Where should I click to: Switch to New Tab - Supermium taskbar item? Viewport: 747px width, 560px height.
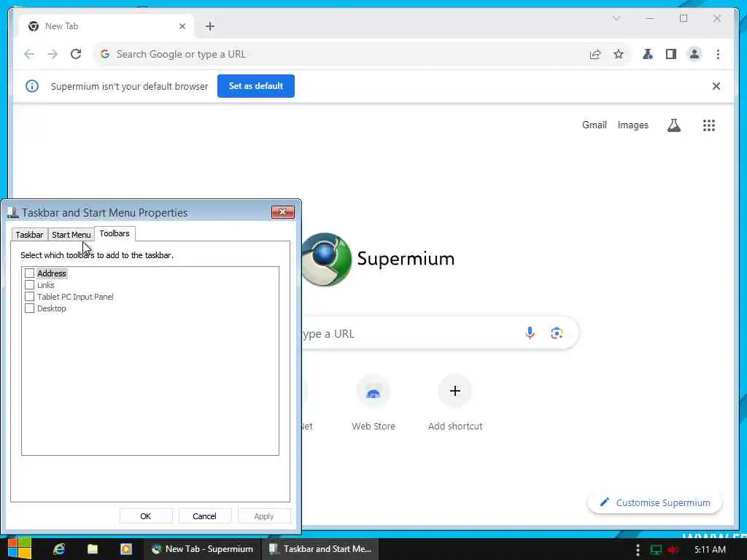(203, 549)
